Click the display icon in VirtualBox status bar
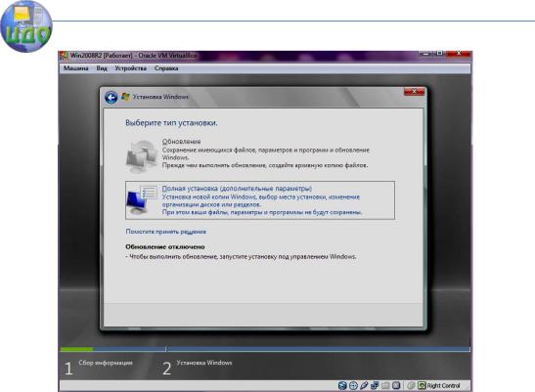This screenshot has height=392, width=535. coord(396,385)
